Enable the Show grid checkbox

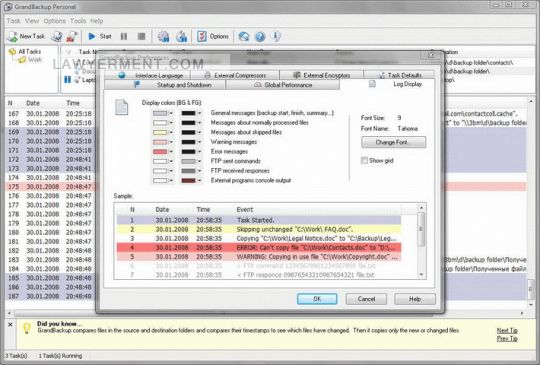pos(364,160)
